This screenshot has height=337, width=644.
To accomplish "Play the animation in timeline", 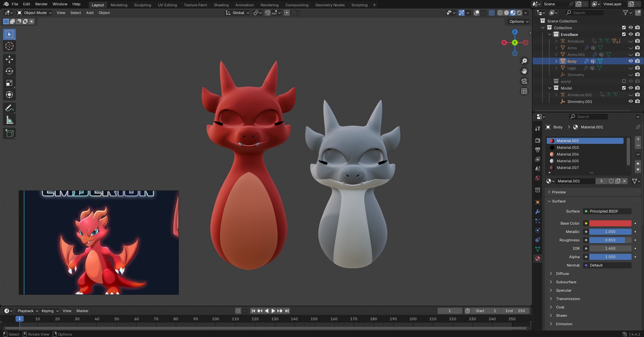I will click(273, 311).
